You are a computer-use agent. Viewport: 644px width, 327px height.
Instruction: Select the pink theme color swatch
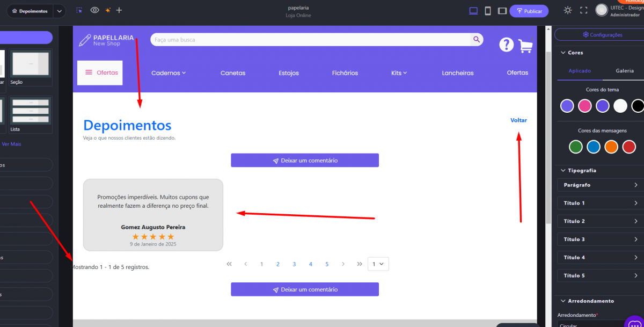coord(584,106)
